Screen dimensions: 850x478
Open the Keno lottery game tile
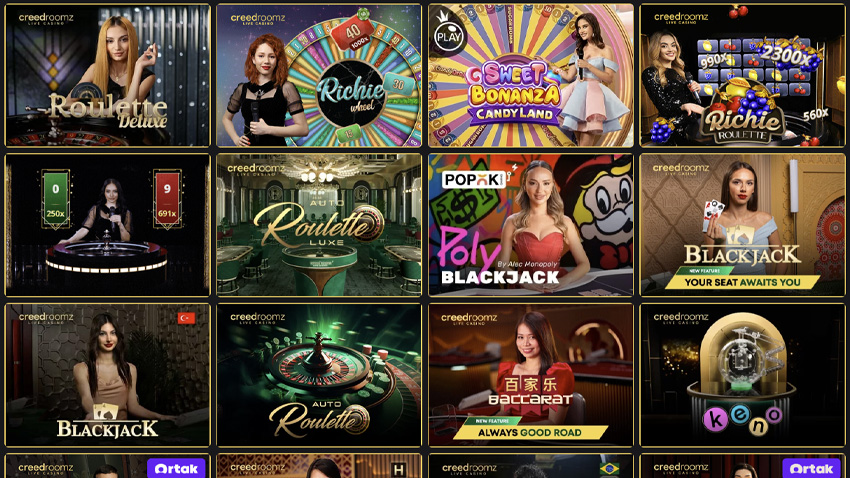pos(743,375)
